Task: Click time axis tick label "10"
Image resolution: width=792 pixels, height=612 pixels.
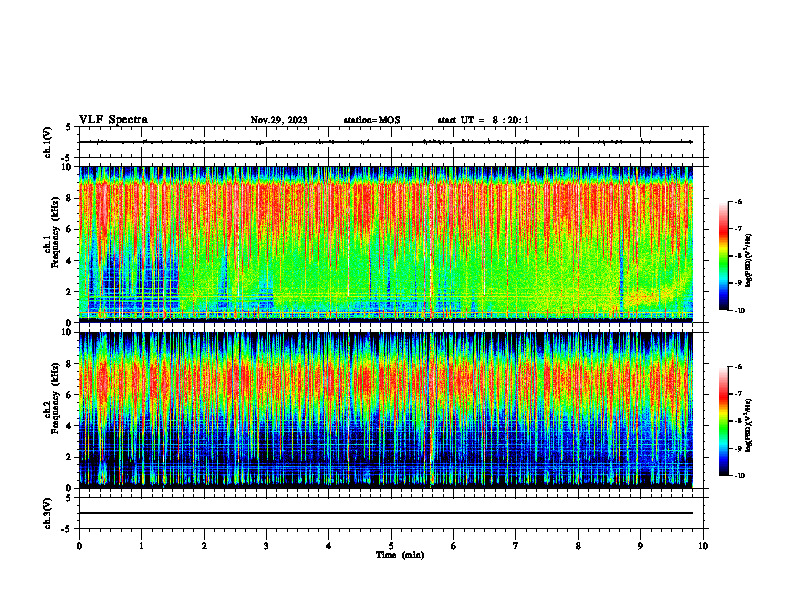Action: pyautogui.click(x=703, y=546)
